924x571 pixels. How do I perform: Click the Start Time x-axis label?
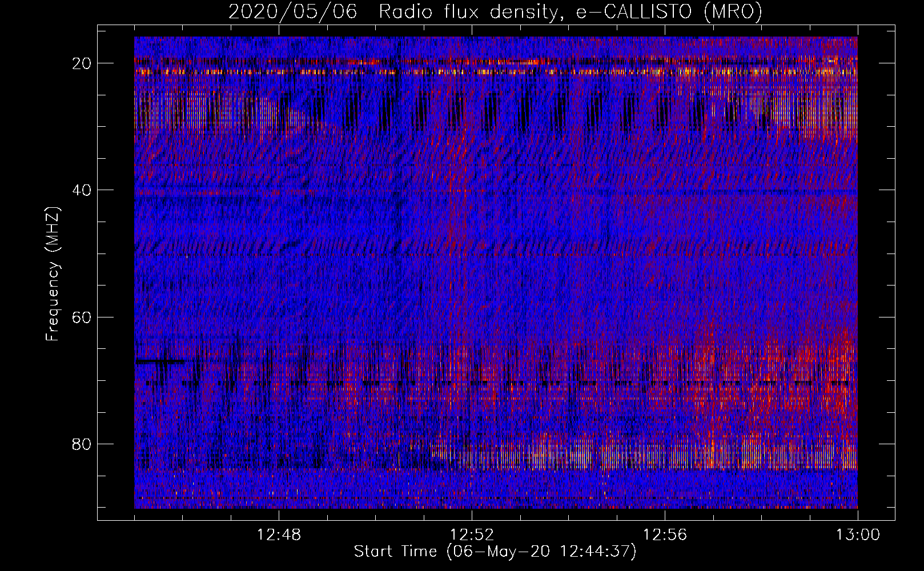click(x=495, y=552)
